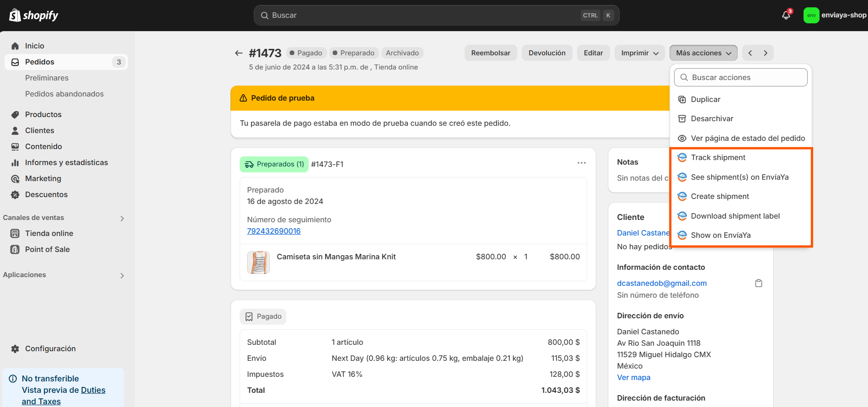Screen dimensions: 868x407
Task: Go to previous order with left chevron
Action: [x=750, y=53]
